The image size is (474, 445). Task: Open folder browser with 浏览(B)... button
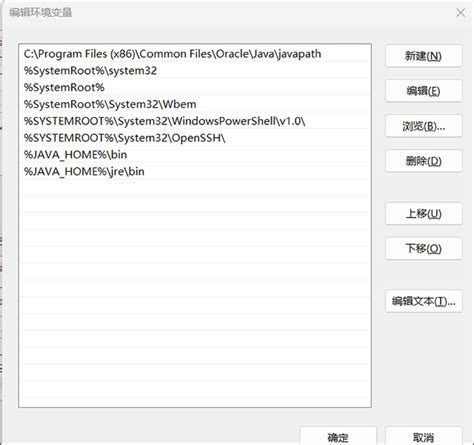[423, 126]
